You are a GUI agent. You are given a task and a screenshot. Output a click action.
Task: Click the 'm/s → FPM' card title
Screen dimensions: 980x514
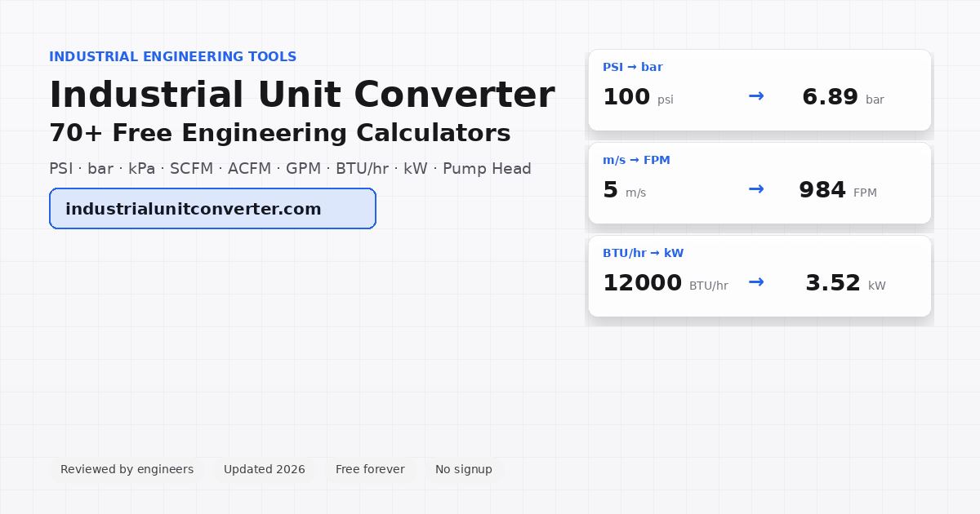pyautogui.click(x=636, y=160)
